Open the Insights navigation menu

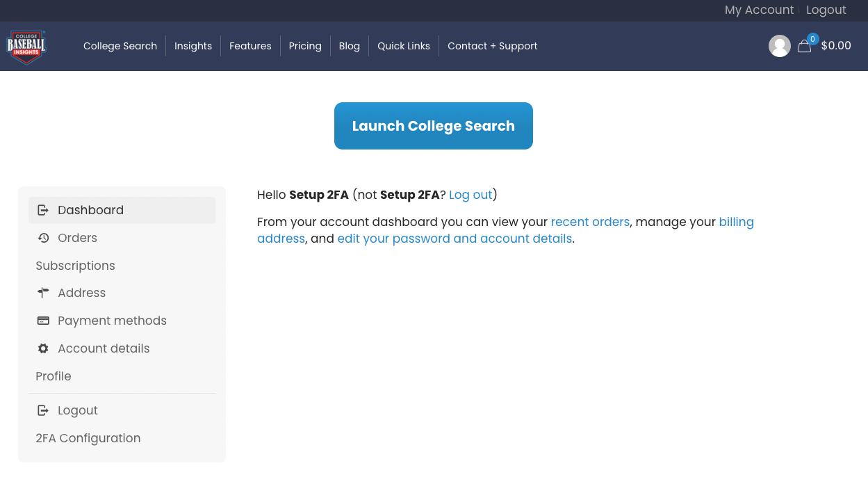click(x=193, y=46)
